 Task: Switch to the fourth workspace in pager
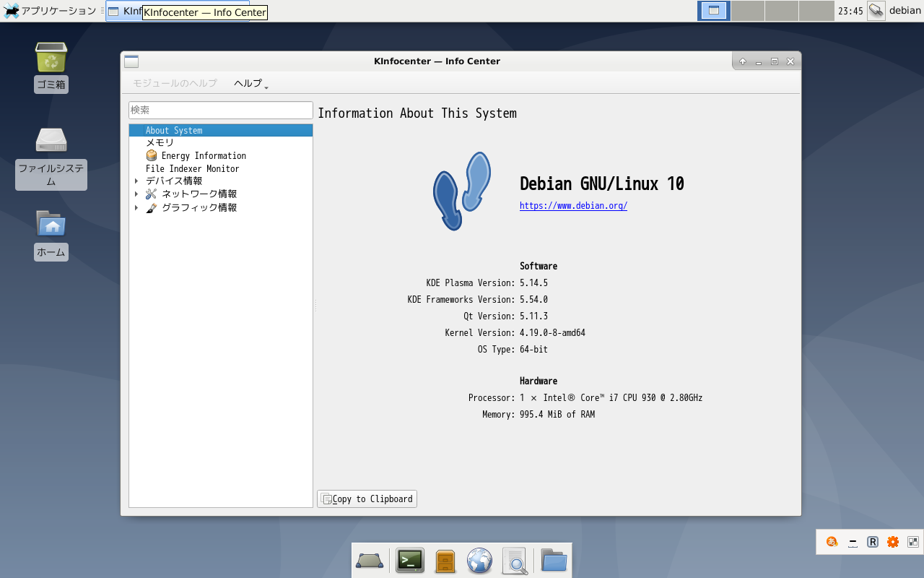click(816, 11)
